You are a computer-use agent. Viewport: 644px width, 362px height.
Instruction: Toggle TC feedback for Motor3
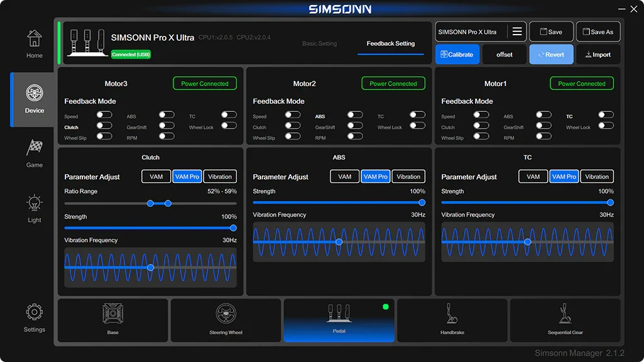(229, 114)
